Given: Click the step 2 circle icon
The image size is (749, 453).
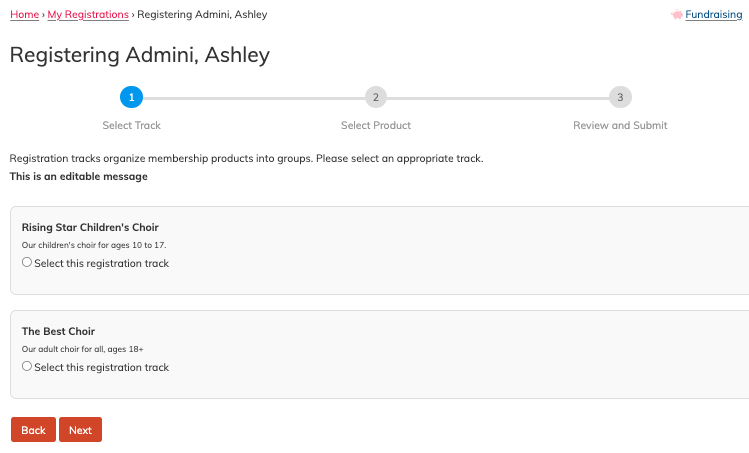Looking at the screenshot, I should pos(375,97).
